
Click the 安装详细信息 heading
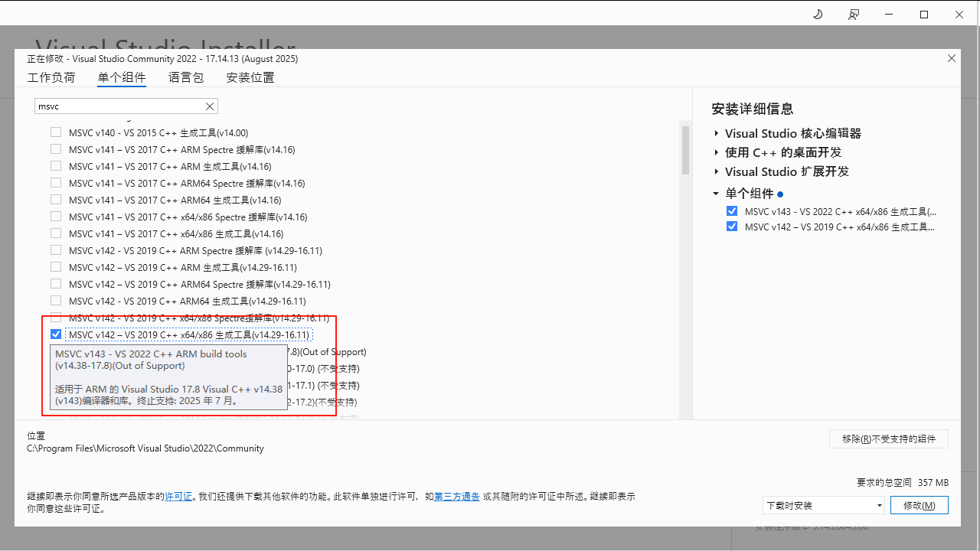click(x=753, y=109)
